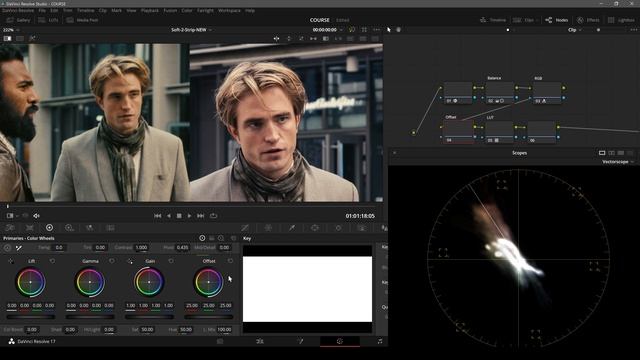Jump to the last frame
Screen dimensions: 640x360
click(x=200, y=216)
